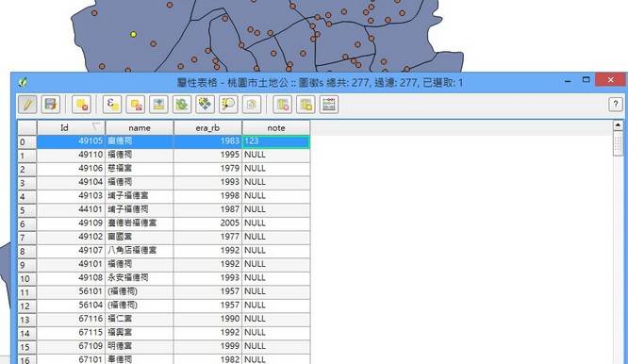Copy selected rows to clipboard
628x364 pixels.
tap(252, 105)
